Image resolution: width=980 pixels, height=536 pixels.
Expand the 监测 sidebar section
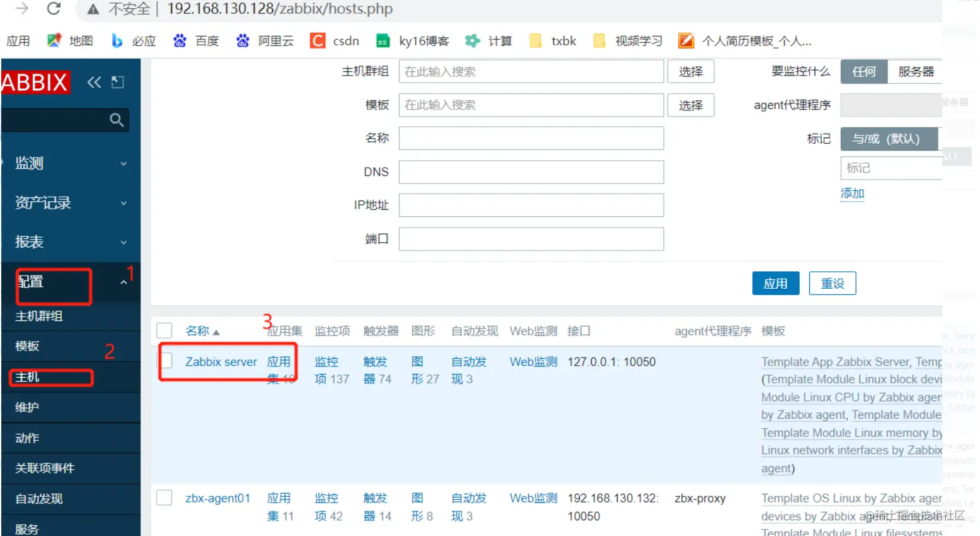click(30, 163)
